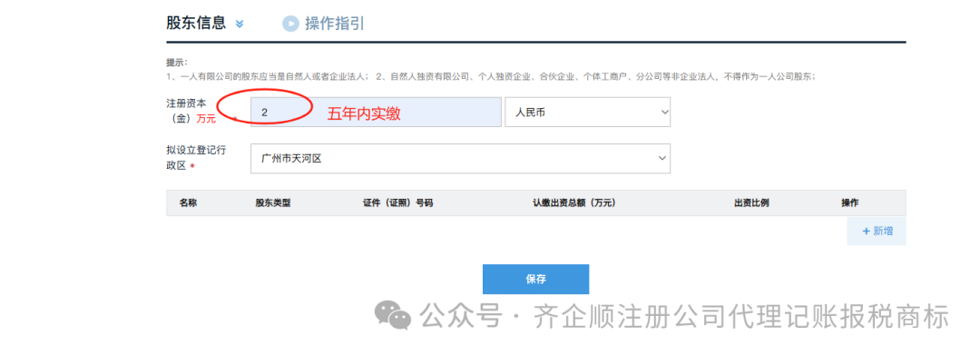Click the 股东信息 section heading
The height and width of the screenshot is (355, 980).
(196, 24)
